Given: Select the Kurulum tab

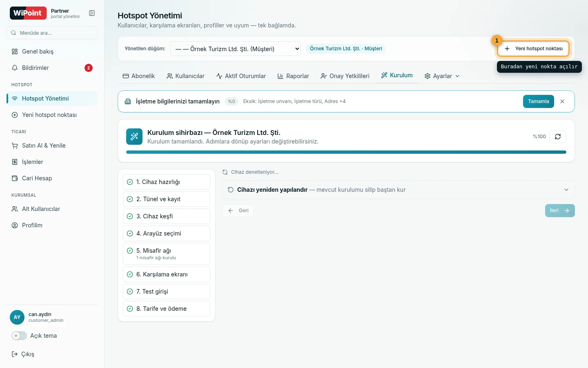Looking at the screenshot, I should [x=397, y=76].
